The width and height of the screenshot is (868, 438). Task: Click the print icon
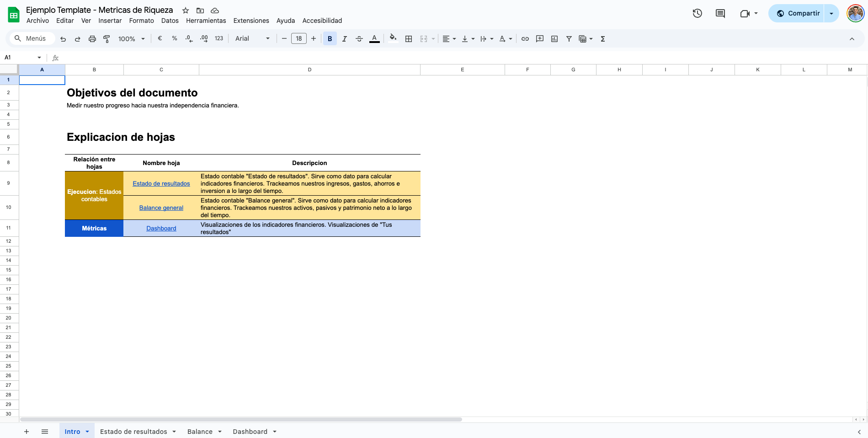(x=92, y=39)
